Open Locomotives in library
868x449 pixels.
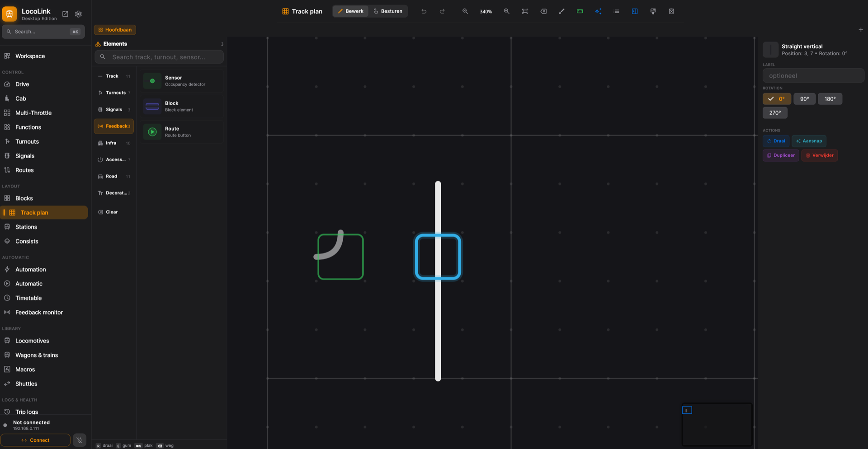44,341
